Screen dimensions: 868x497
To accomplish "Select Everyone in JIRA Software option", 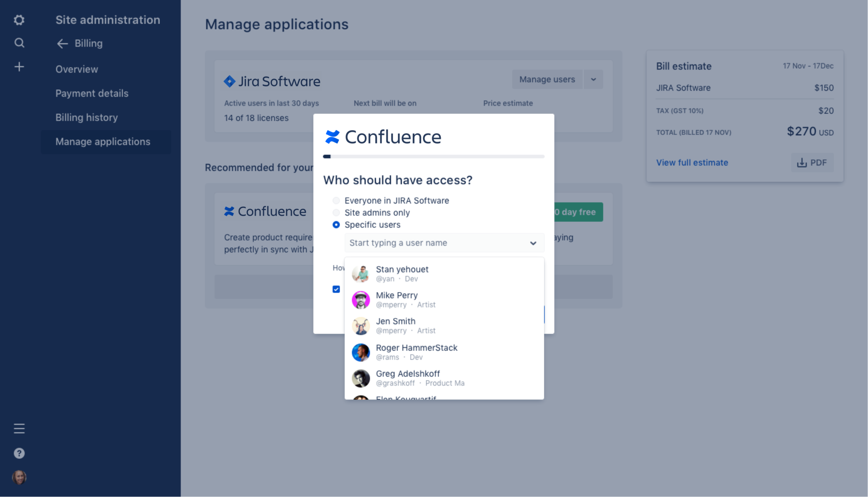I will (336, 201).
